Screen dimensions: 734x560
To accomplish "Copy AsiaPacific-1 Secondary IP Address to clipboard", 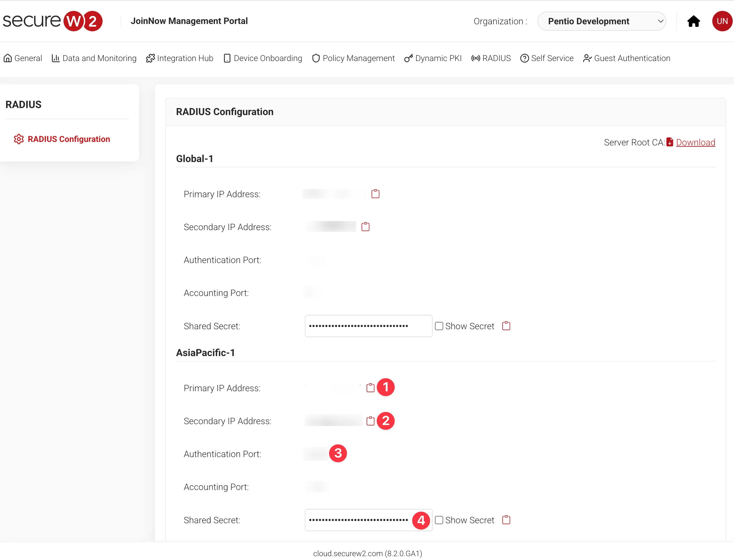I will (370, 421).
